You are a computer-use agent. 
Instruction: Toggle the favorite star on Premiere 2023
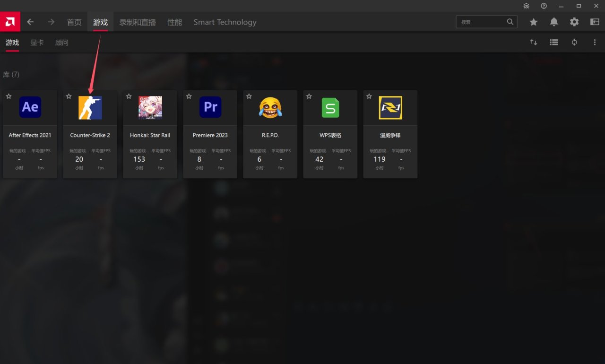(x=189, y=96)
